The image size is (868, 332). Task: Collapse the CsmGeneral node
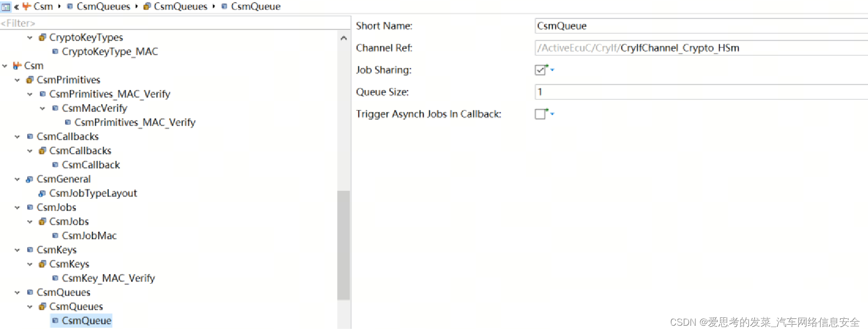17,179
